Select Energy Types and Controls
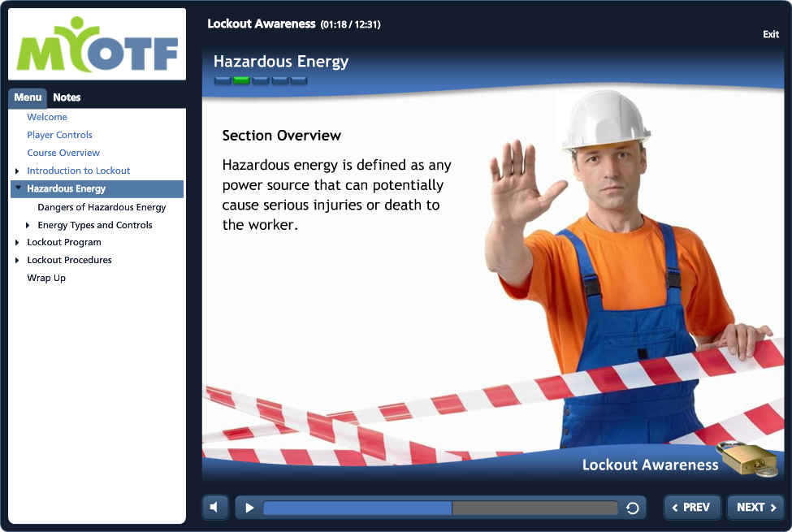 (x=94, y=225)
